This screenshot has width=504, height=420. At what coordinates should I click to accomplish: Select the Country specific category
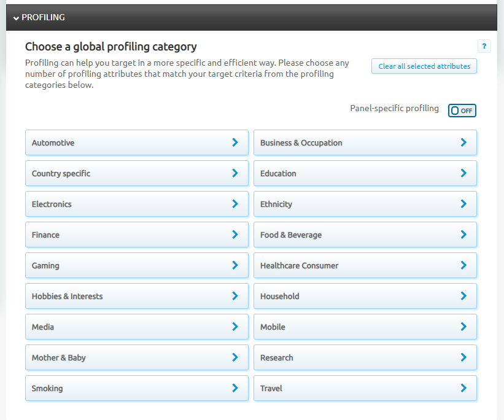click(x=136, y=173)
